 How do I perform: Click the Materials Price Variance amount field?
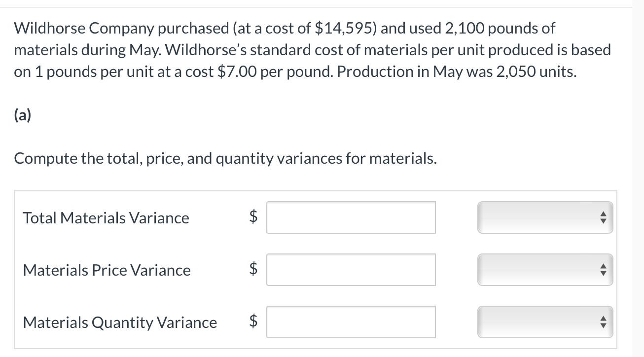pos(351,270)
